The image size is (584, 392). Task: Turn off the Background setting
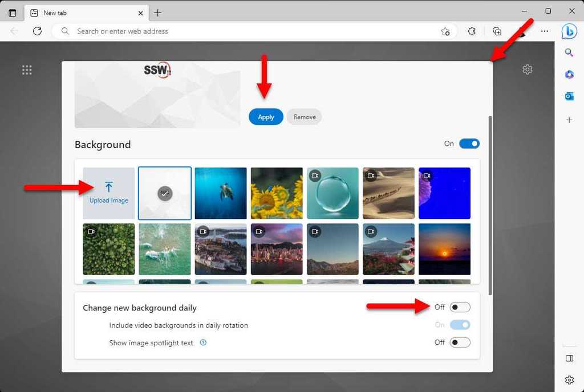pyautogui.click(x=469, y=143)
